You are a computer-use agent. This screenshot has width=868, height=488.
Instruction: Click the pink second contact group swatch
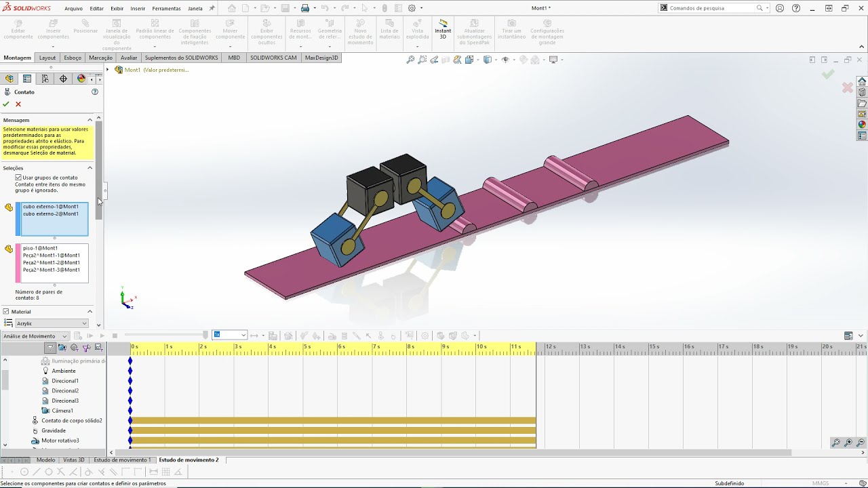pyautogui.click(x=18, y=264)
